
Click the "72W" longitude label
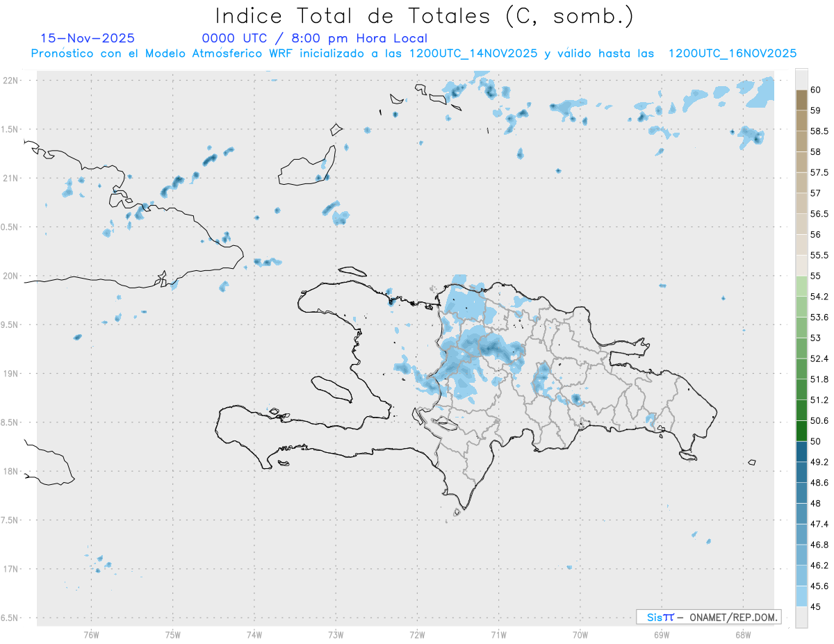tap(418, 634)
